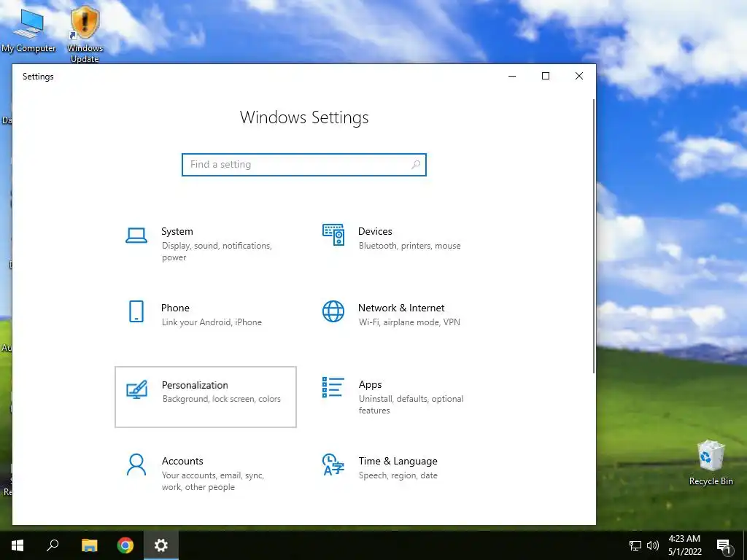Image resolution: width=747 pixels, height=560 pixels.
Task: Select the My Computer desktop icon
Action: tap(28, 29)
